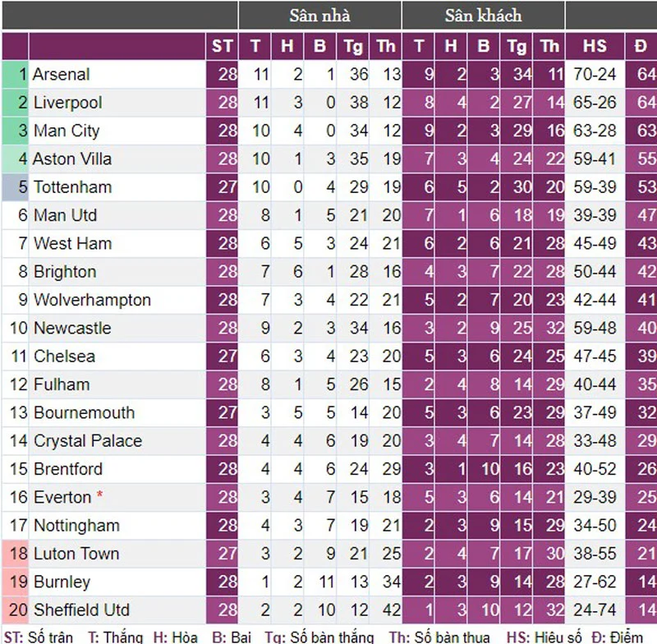
Task: Click the Đ points column header
Action: (x=641, y=46)
